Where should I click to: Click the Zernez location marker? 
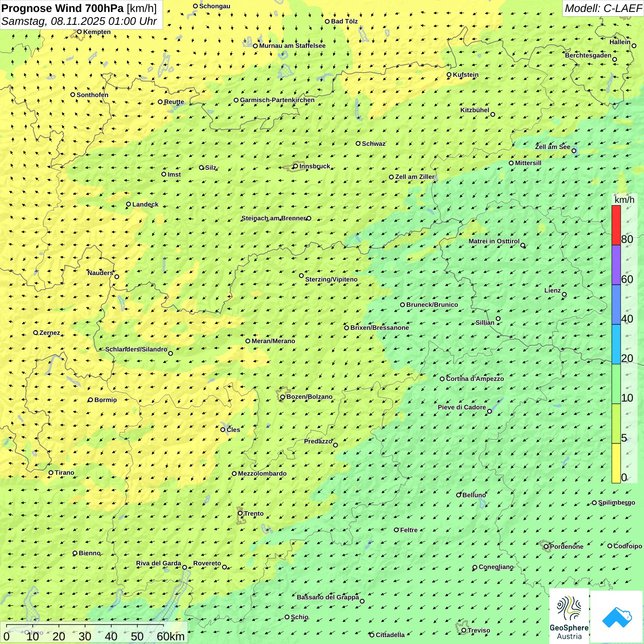(35, 333)
